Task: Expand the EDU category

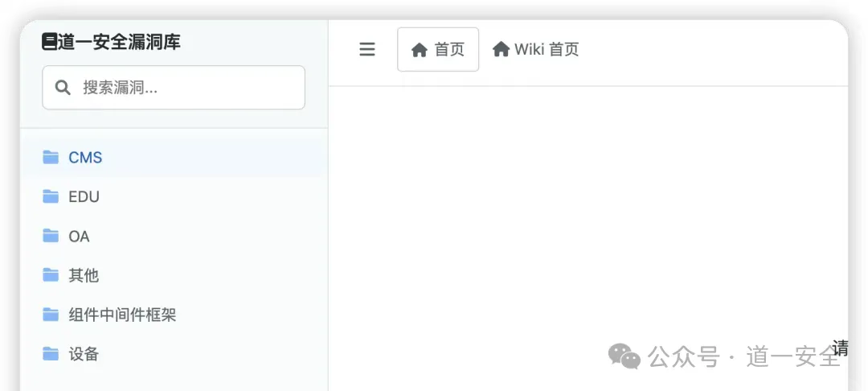Action: (x=174, y=196)
